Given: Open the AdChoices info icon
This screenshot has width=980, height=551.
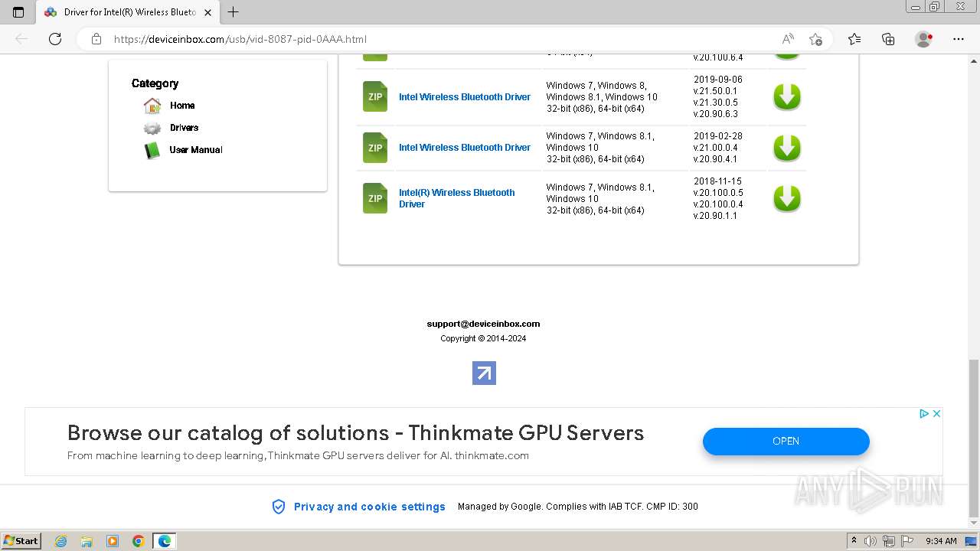Looking at the screenshot, I should coord(924,413).
